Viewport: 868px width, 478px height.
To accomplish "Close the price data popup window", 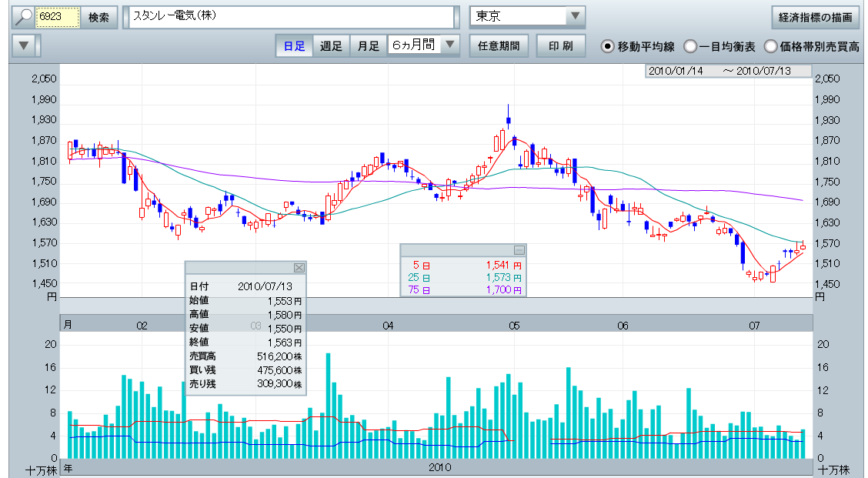I will tap(299, 268).
